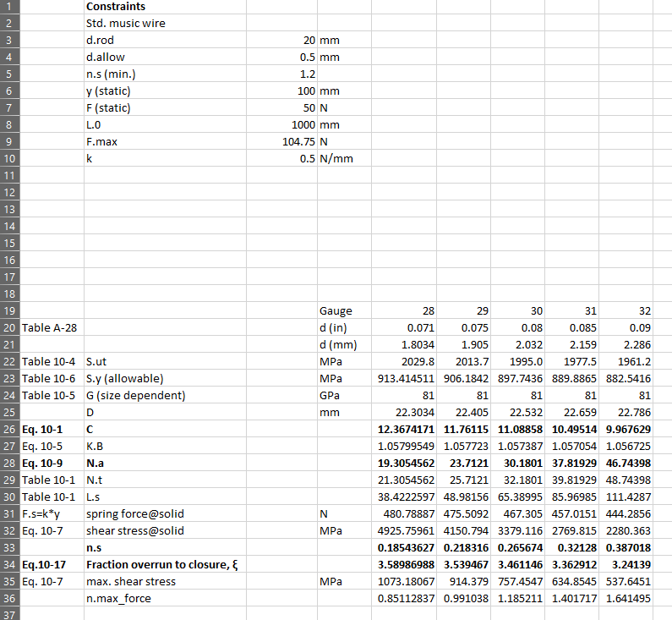Click the F (static) value 50
Screen dimensions: 672x620
click(x=281, y=107)
